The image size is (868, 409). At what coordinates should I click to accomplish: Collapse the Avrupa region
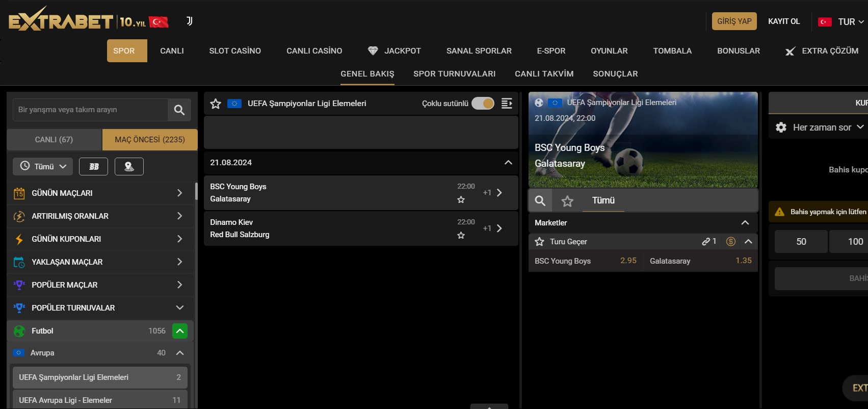click(179, 353)
